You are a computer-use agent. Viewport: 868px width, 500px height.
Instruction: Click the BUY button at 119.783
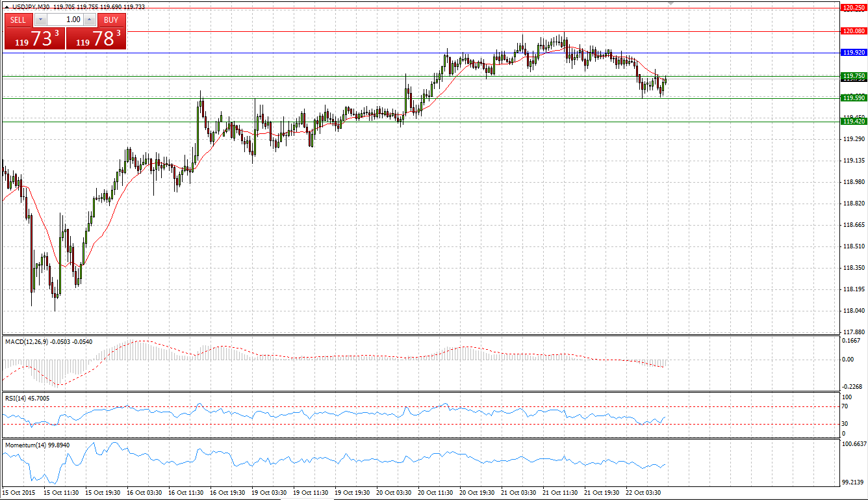click(96, 38)
